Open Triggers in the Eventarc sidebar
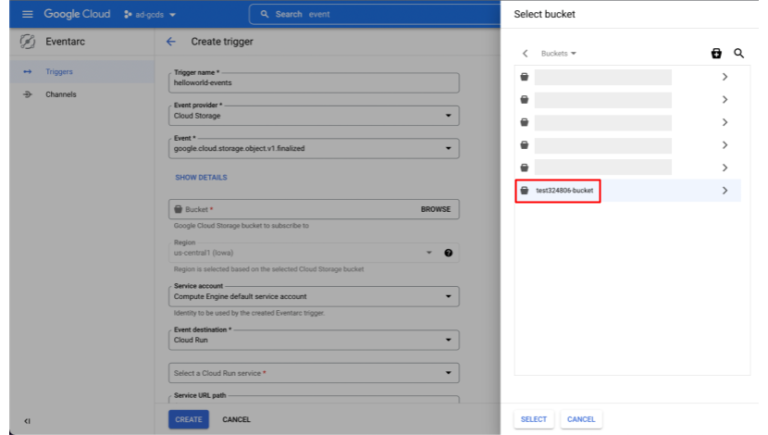The width and height of the screenshot is (768, 435). pos(82,72)
